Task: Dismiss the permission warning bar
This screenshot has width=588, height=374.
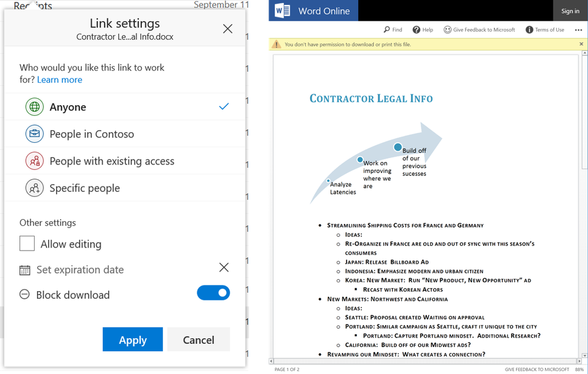Action: 582,44
